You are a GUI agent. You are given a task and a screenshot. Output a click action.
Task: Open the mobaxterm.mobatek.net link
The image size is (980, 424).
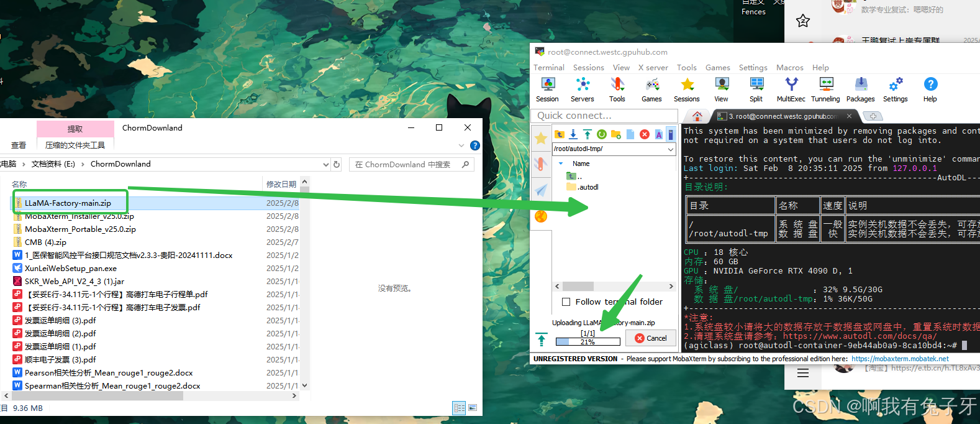(900, 359)
